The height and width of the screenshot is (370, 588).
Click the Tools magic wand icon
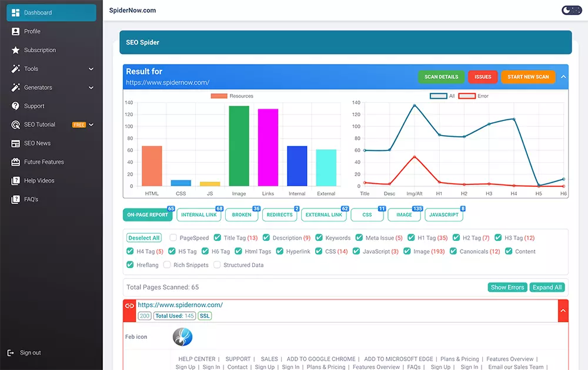15,69
